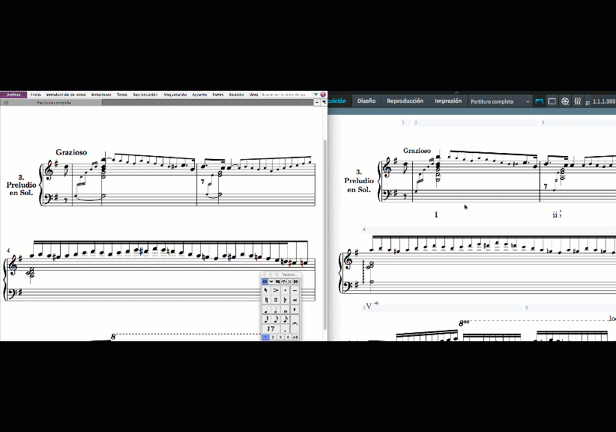Select sixth Keypad layout (accidentals)
The height and width of the screenshot is (432, 616).
pyautogui.click(x=296, y=282)
